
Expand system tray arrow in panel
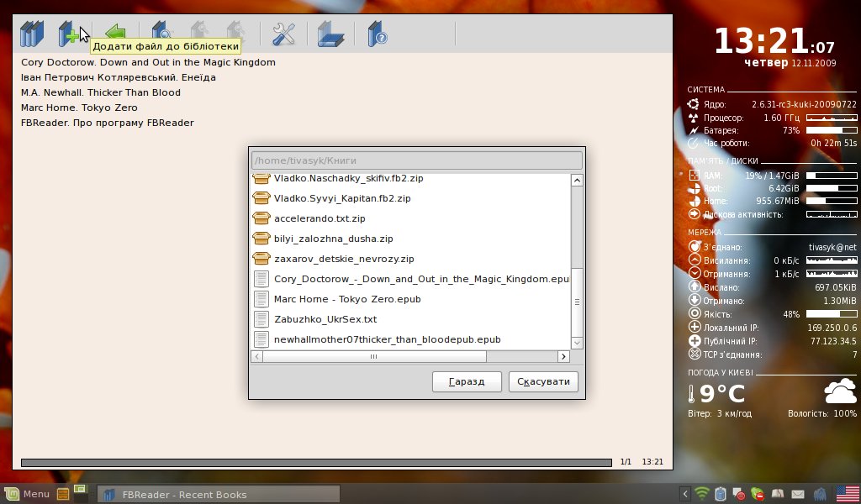(x=684, y=494)
